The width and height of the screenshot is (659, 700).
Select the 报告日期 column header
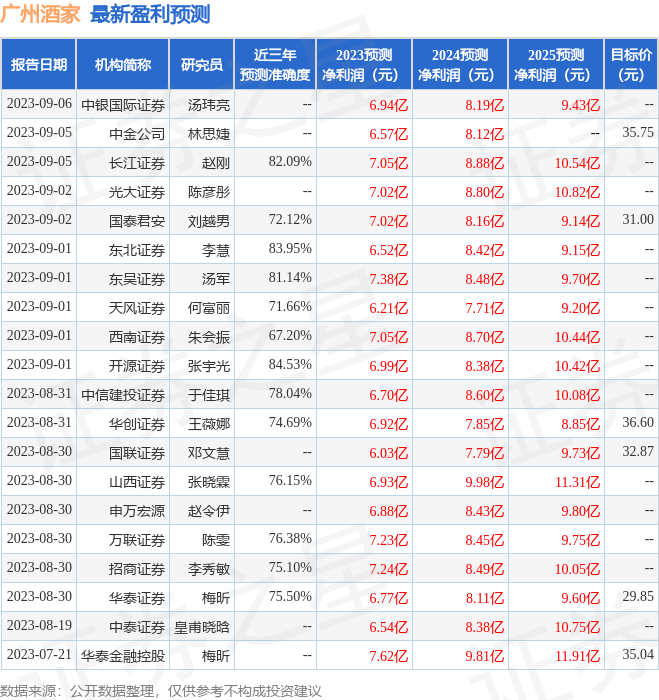click(x=39, y=65)
